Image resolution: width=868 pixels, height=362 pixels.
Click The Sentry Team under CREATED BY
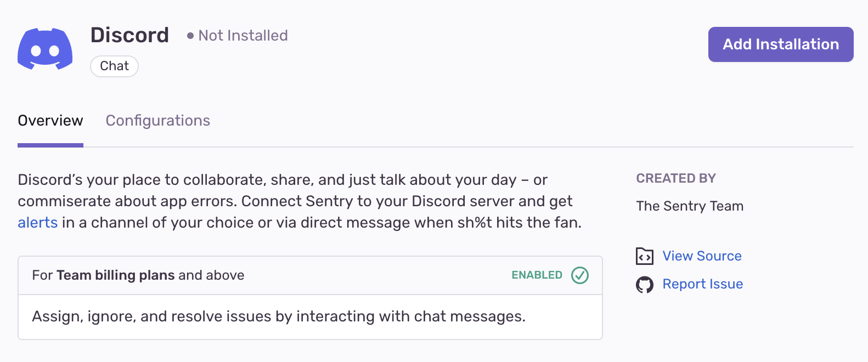click(x=689, y=206)
